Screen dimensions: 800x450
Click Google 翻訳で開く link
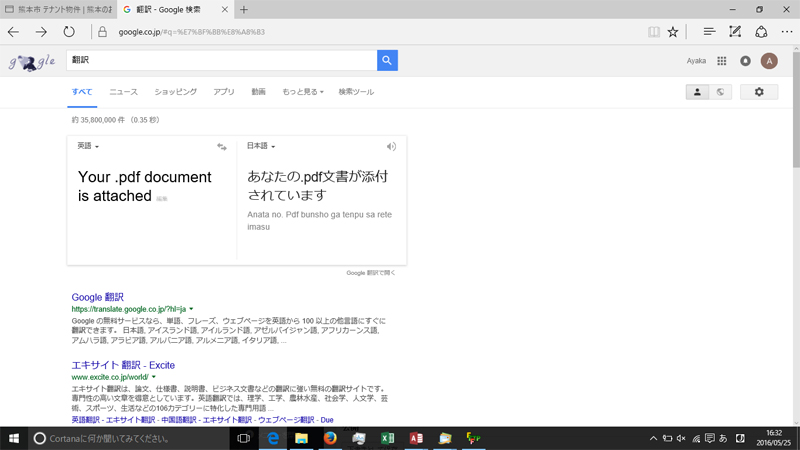click(371, 273)
